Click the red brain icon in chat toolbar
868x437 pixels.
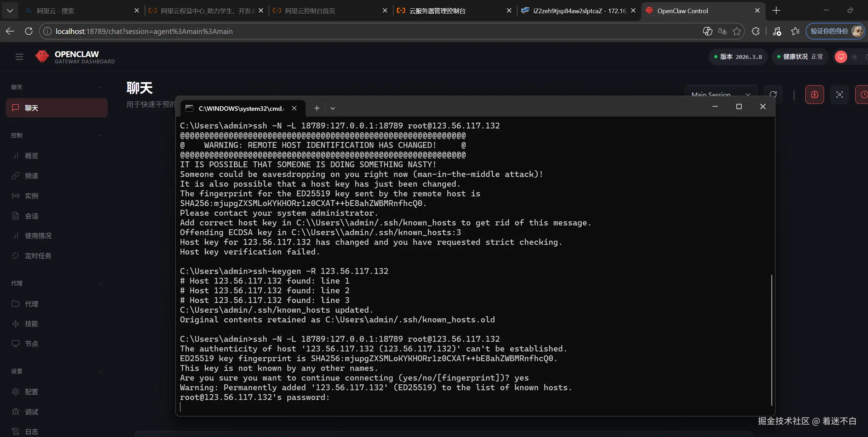[x=814, y=95]
